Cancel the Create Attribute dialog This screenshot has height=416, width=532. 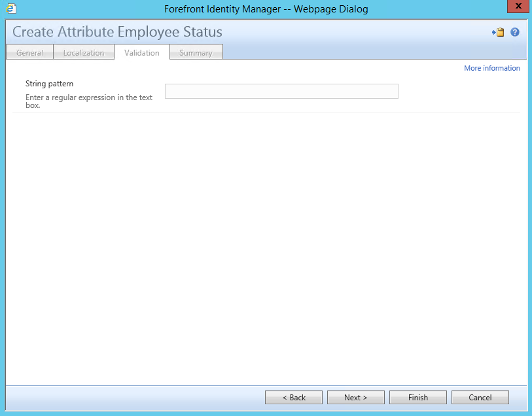tap(480, 397)
